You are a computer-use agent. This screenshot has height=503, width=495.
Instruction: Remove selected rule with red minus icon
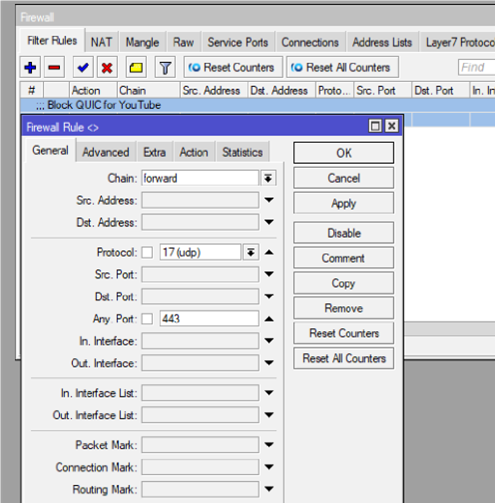[x=54, y=68]
